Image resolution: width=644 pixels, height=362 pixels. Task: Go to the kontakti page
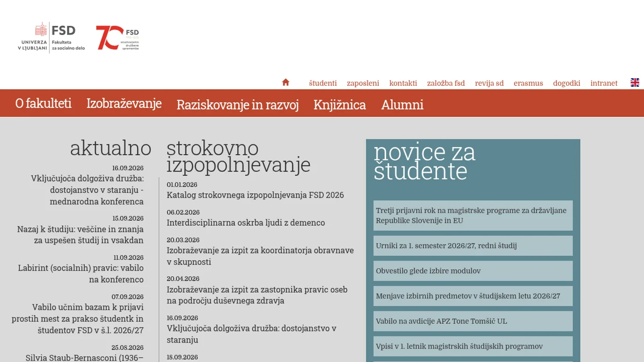pyautogui.click(x=403, y=83)
